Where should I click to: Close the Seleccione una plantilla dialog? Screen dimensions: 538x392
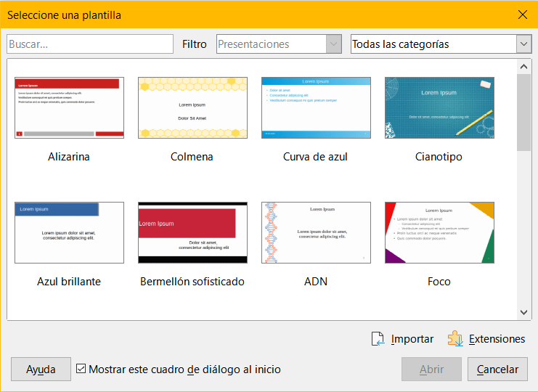pyautogui.click(x=522, y=15)
